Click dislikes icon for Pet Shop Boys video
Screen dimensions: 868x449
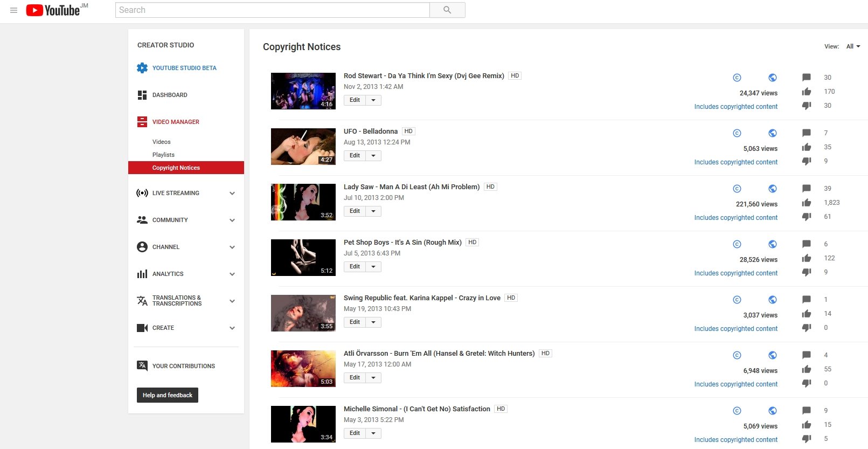[807, 272]
